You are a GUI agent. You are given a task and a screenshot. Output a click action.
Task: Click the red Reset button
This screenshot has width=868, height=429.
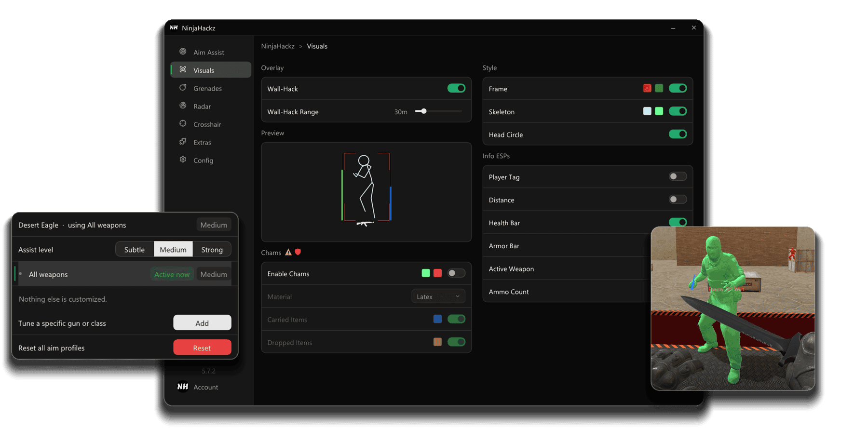pyautogui.click(x=202, y=348)
